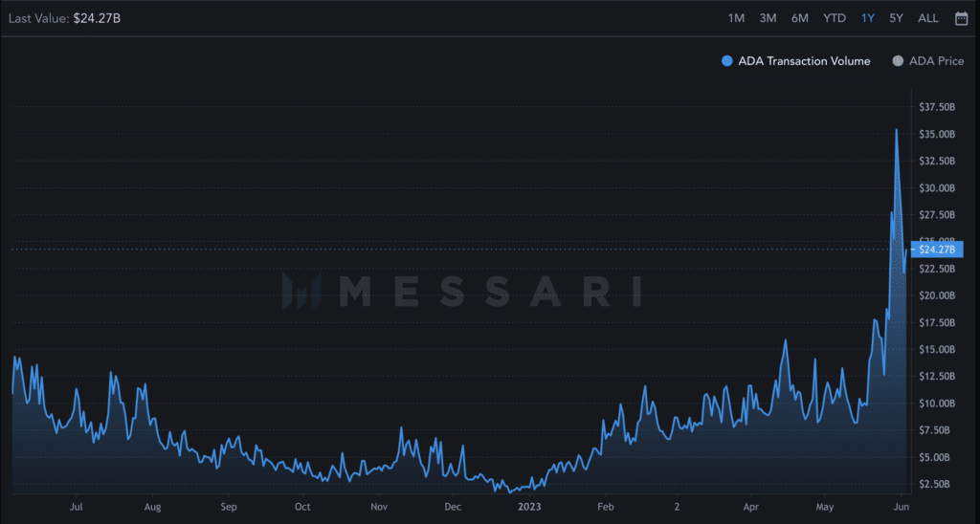Toggle the ADA Price series
The height and width of the screenshot is (524, 980).
coord(928,61)
